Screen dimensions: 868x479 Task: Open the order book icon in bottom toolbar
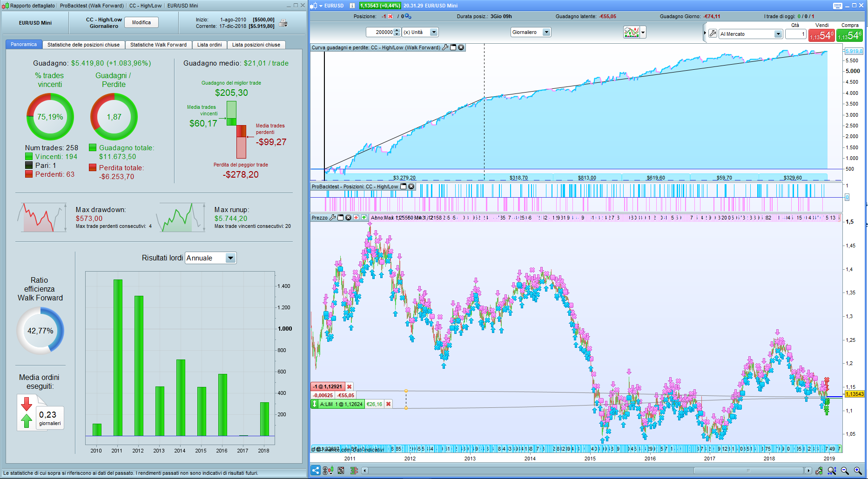point(354,470)
